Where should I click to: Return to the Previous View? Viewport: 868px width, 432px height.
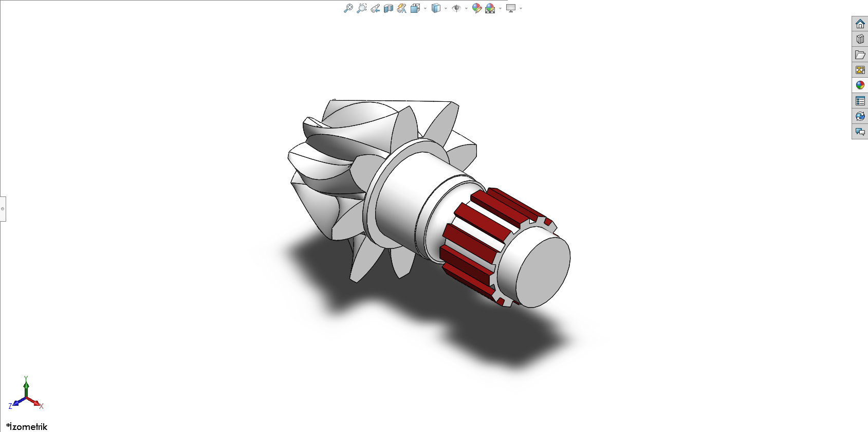(375, 8)
